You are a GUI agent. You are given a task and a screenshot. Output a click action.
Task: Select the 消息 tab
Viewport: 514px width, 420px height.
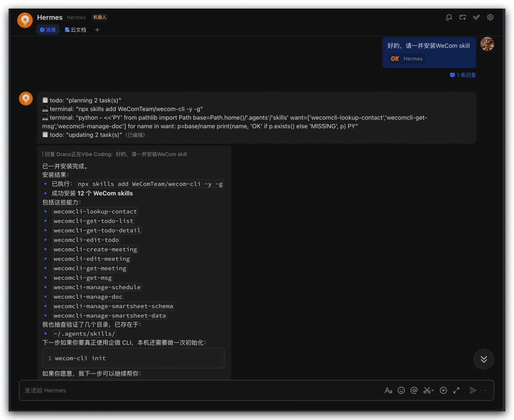48,29
